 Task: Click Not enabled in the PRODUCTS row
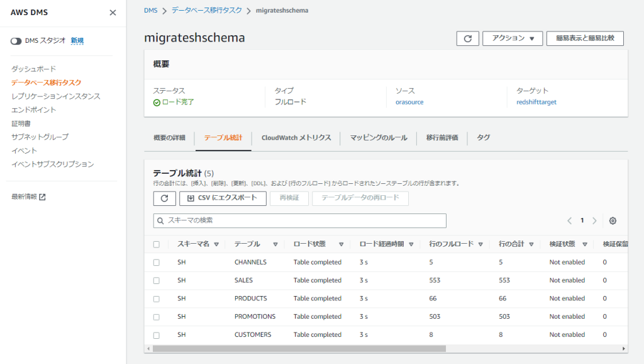[567, 299]
